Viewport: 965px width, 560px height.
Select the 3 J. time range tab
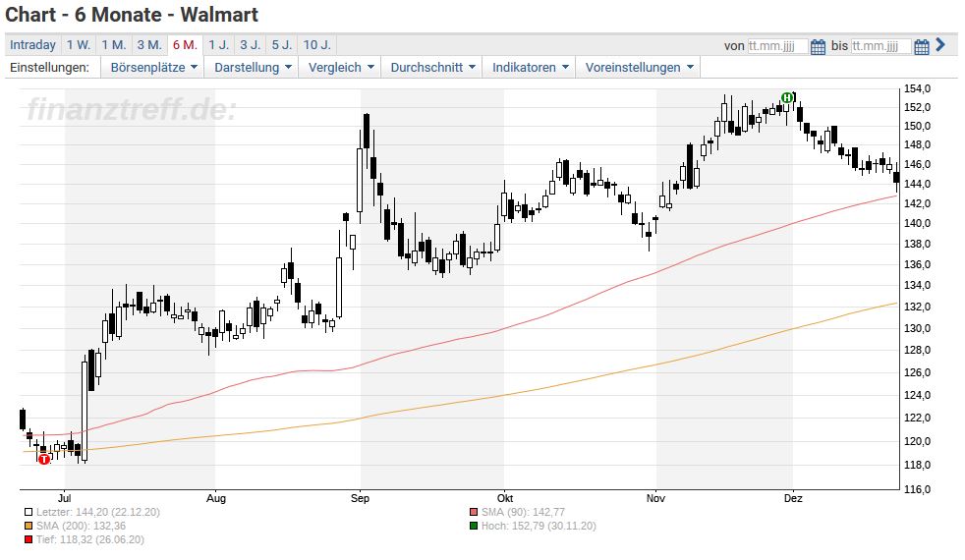(x=251, y=45)
